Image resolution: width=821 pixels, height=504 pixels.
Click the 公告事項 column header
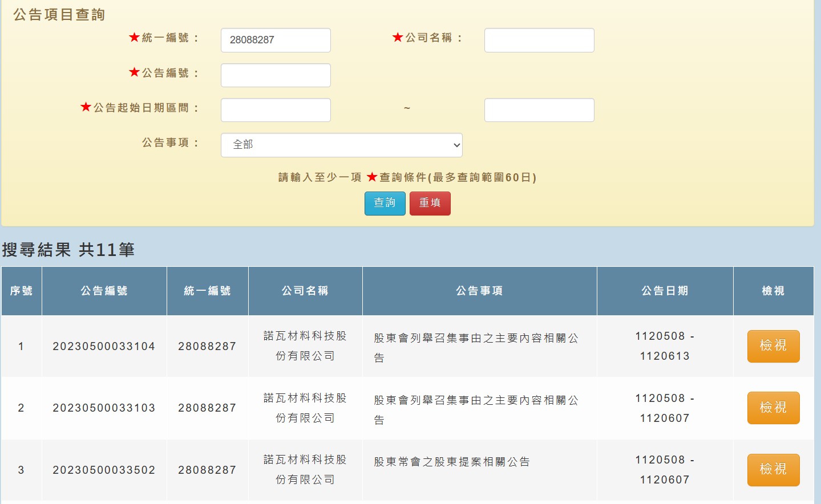pos(479,291)
